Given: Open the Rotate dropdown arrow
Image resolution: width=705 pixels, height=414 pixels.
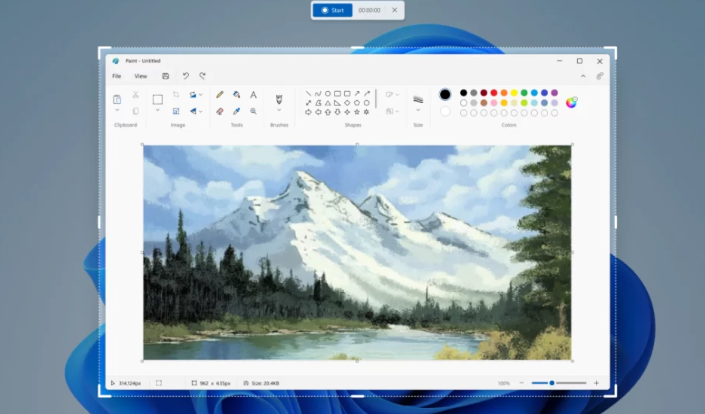Looking at the screenshot, I should 201,94.
